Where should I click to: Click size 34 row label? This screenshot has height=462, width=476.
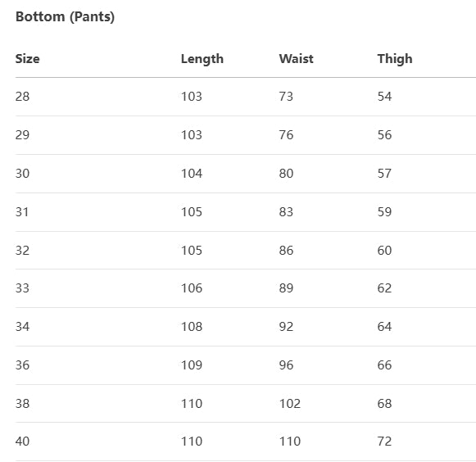coord(22,327)
